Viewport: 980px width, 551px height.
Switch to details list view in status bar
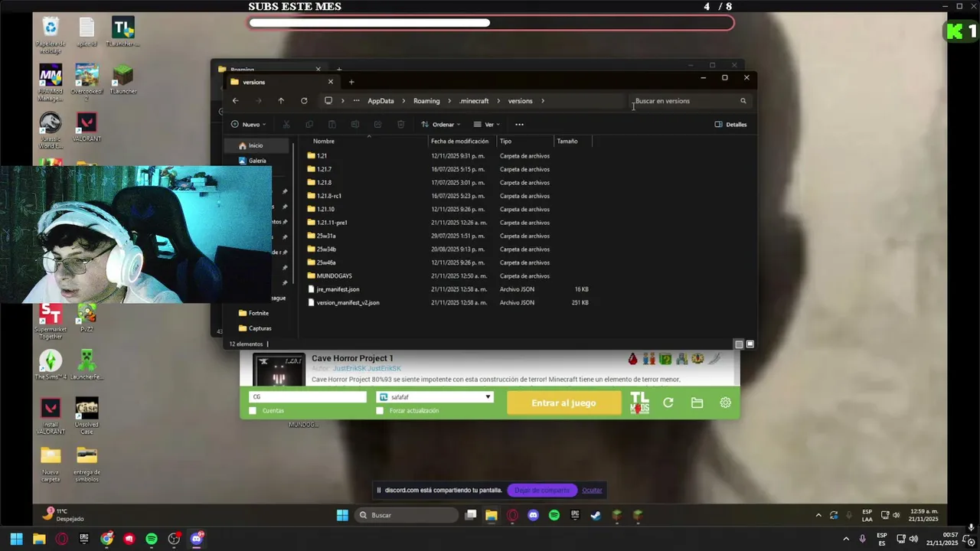pos(739,344)
